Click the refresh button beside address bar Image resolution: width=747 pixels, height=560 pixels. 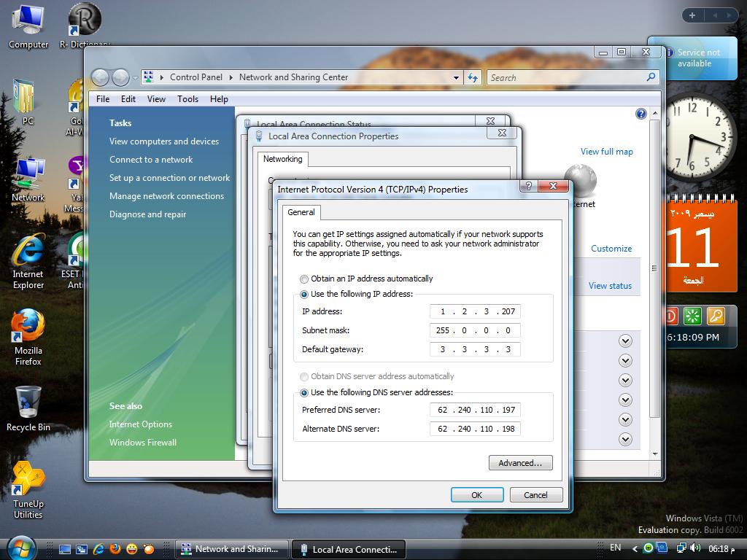pos(473,77)
